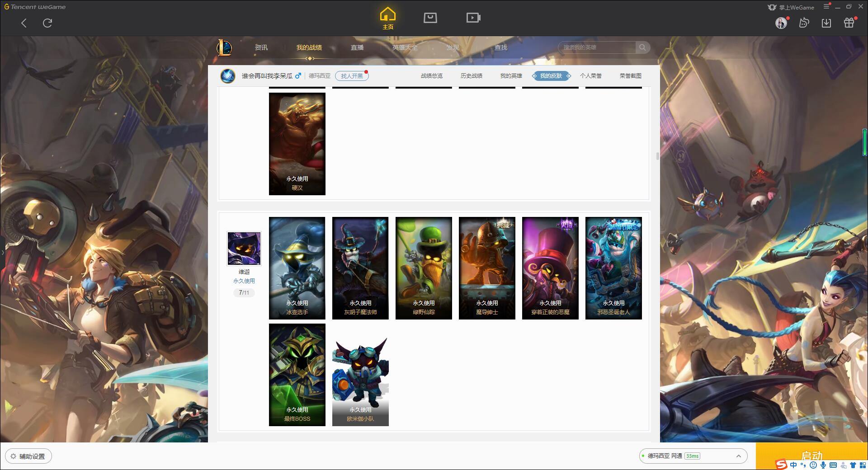Focus the 搜索我的英雄 search field
The image size is (868, 470).
(x=597, y=47)
